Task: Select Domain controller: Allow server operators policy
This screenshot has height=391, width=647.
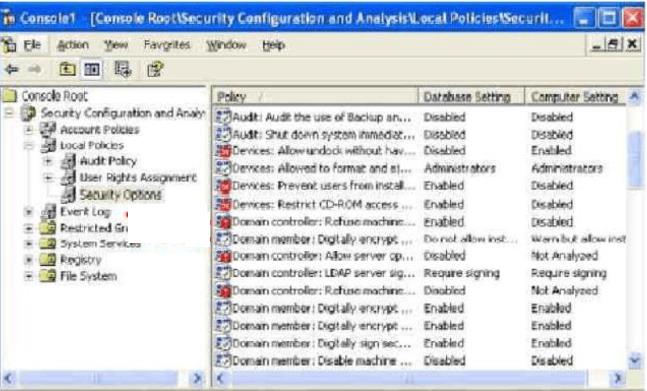Action: coord(323,256)
